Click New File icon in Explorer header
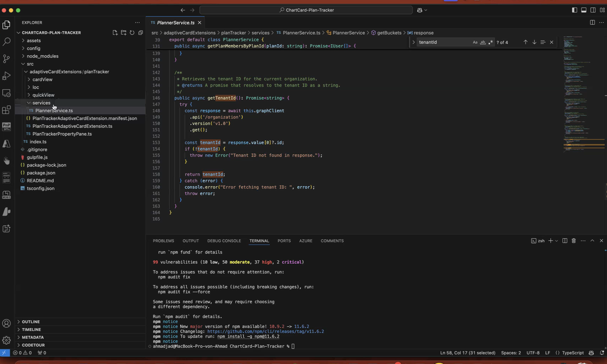This screenshot has width=607, height=364. (x=115, y=33)
